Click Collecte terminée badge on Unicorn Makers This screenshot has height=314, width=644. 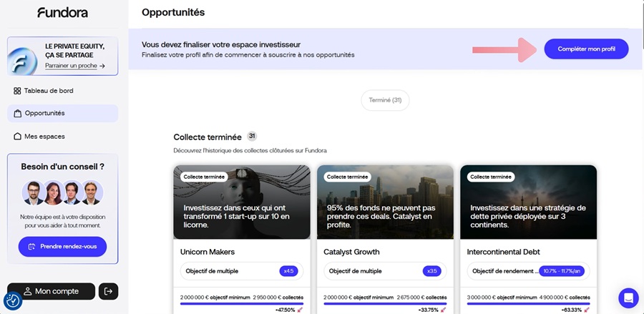204,177
